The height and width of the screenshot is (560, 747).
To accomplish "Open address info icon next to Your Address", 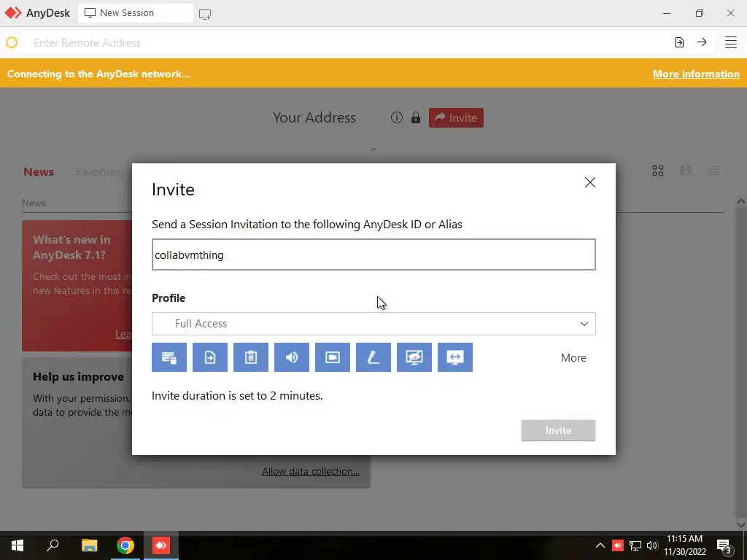I will point(396,117).
